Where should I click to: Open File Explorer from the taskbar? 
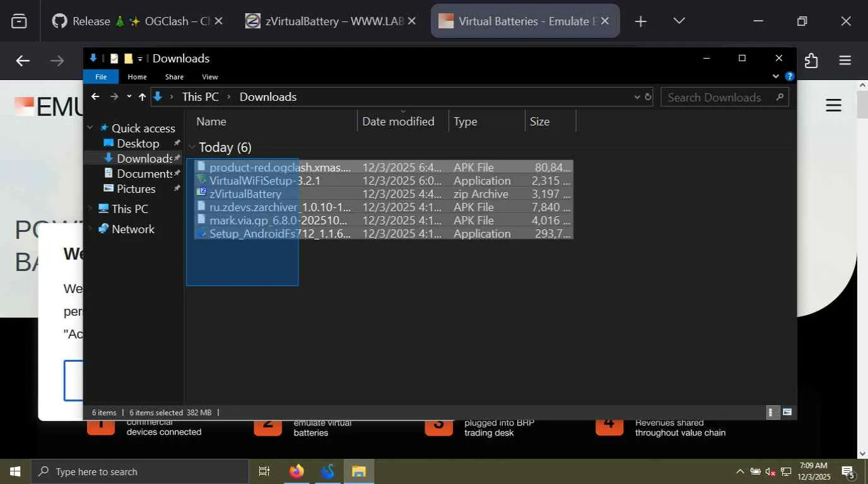click(x=359, y=471)
